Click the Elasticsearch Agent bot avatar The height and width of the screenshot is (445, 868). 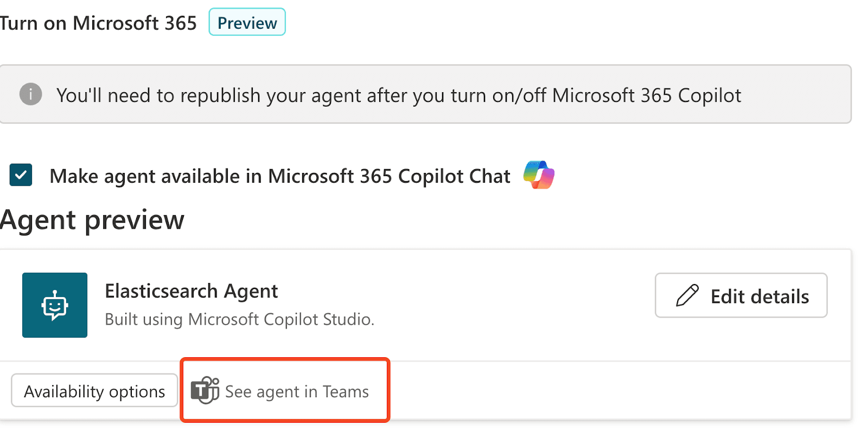coord(55,305)
